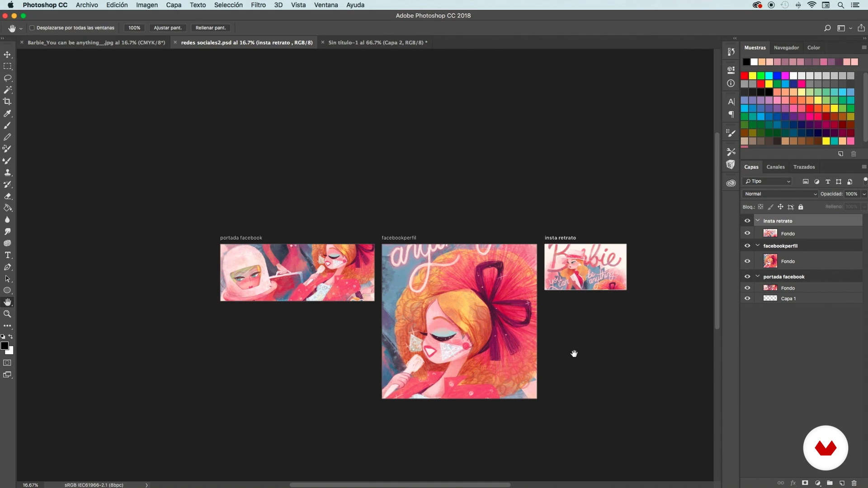Image resolution: width=868 pixels, height=488 pixels.
Task: Hide the 'facebookperfil' artboard
Action: pyautogui.click(x=747, y=246)
